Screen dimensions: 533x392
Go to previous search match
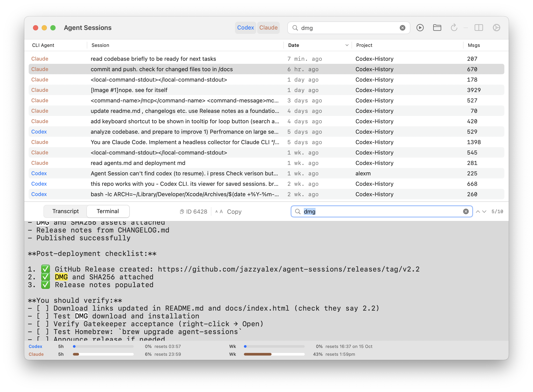point(478,212)
